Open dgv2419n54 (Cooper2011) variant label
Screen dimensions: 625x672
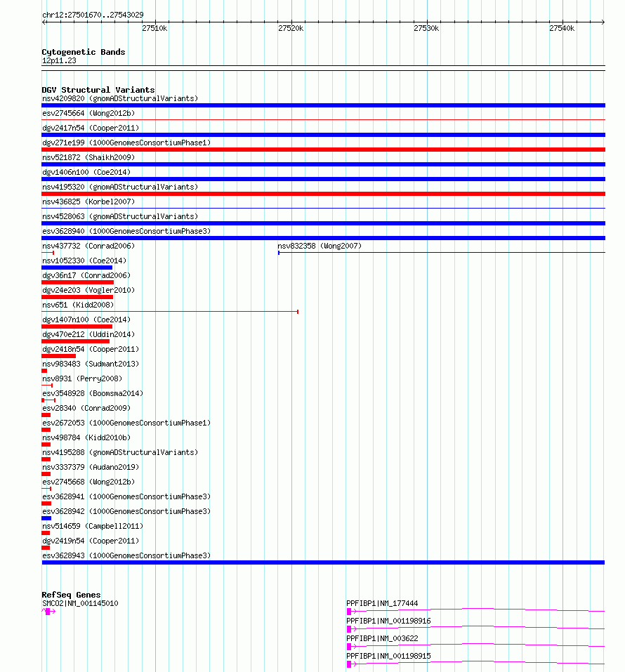click(91, 541)
